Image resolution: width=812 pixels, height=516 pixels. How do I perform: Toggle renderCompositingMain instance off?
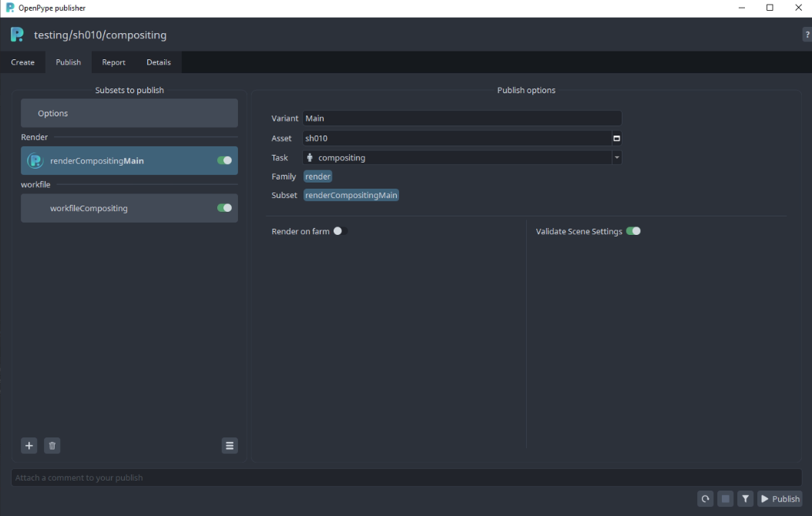(x=225, y=160)
